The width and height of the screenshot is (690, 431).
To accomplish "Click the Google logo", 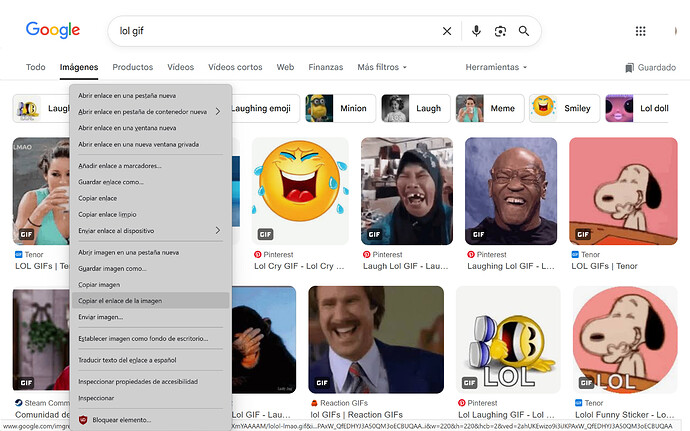I will tap(53, 30).
